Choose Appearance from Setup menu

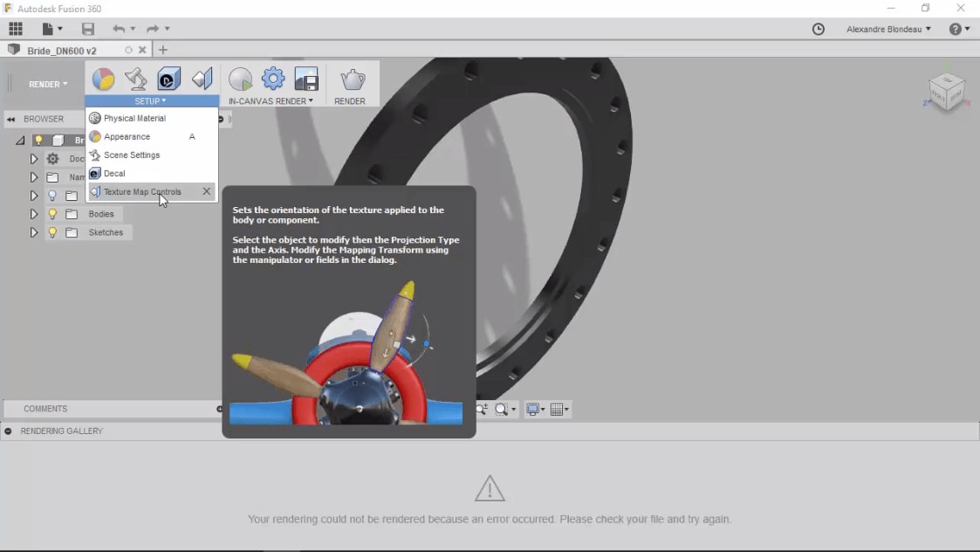152,136
